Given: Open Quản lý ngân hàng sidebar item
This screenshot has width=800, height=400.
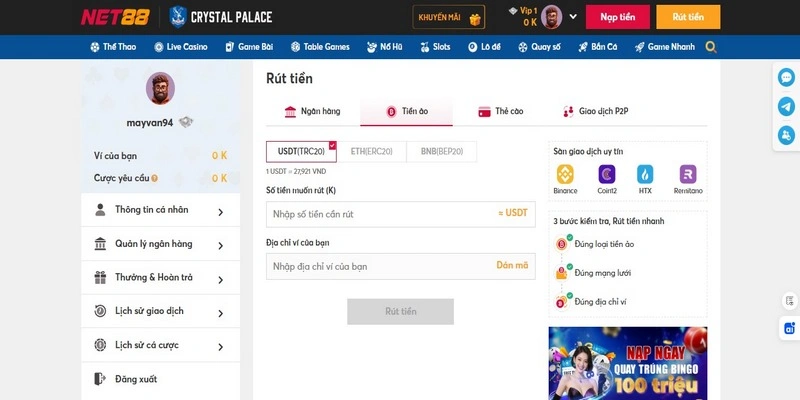Looking at the screenshot, I should [160, 244].
